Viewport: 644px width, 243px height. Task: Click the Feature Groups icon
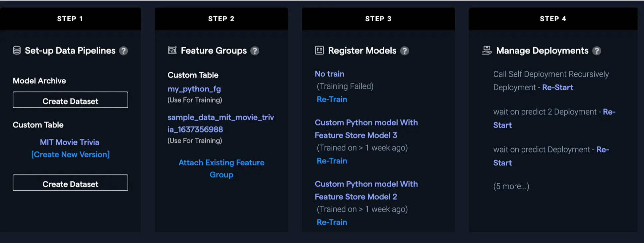[x=172, y=50]
